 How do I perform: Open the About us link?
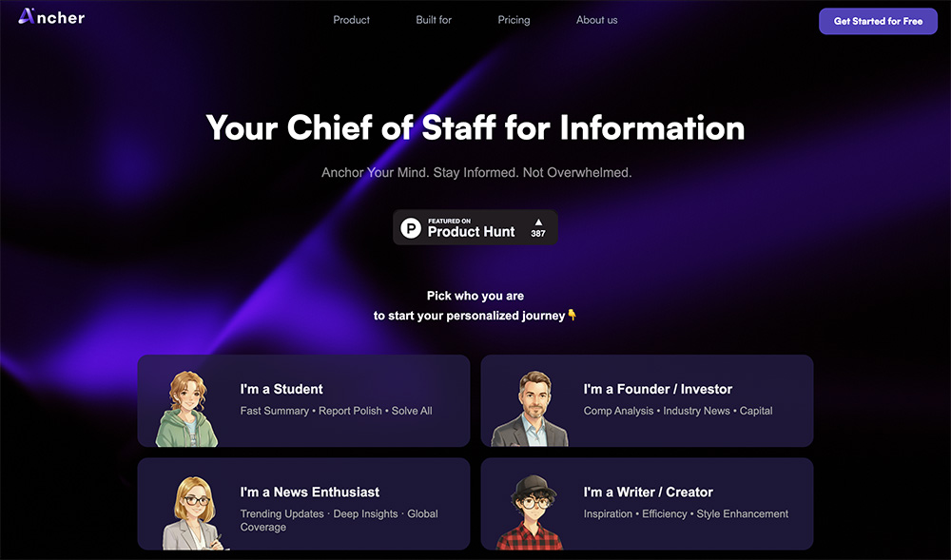click(597, 20)
